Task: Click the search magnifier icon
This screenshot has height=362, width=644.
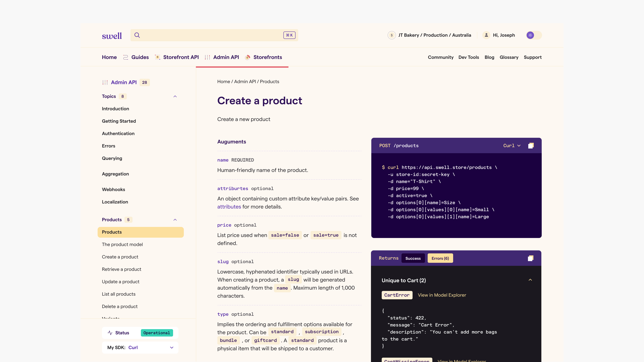Action: pos(137,35)
